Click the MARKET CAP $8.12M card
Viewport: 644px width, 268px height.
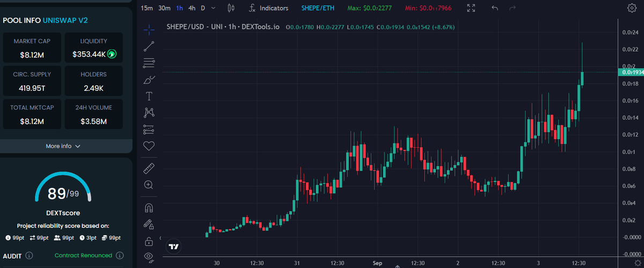tap(32, 48)
